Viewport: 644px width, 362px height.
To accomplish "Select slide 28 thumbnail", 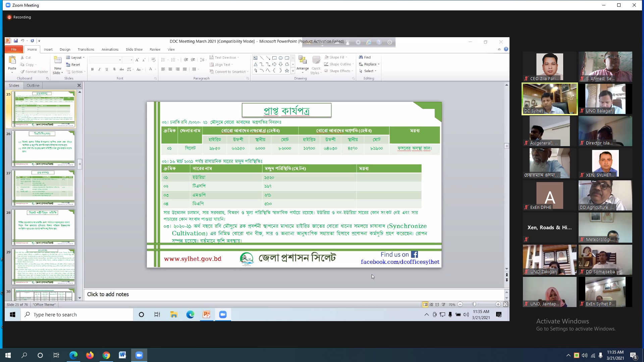I will (44, 227).
